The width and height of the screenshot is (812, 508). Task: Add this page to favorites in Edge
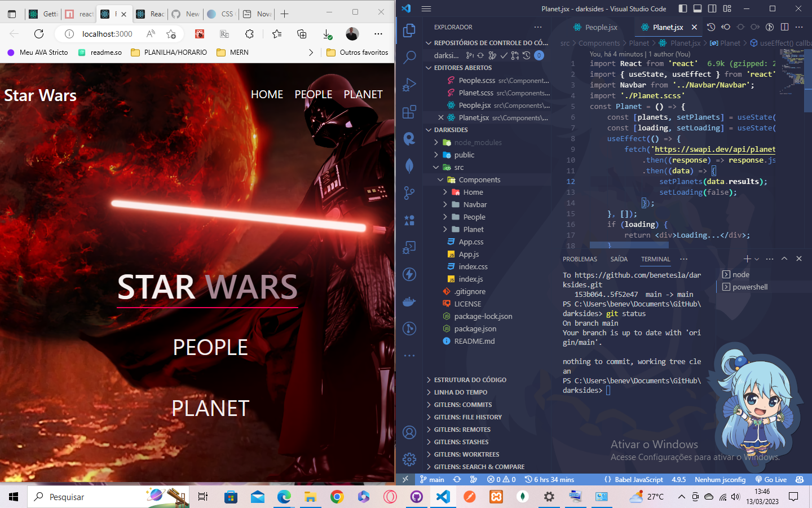[x=171, y=34]
